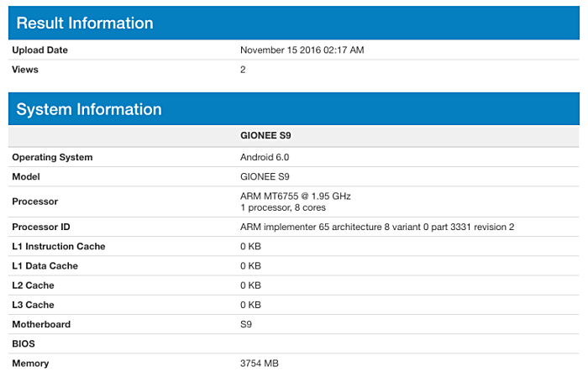Image resolution: width=588 pixels, height=377 pixels.
Task: Click the ARM implementer 65 architecture value
Action: 376,227
